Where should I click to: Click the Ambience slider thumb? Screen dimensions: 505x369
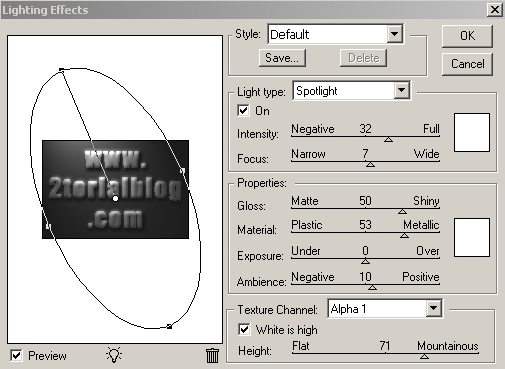pos(372,287)
